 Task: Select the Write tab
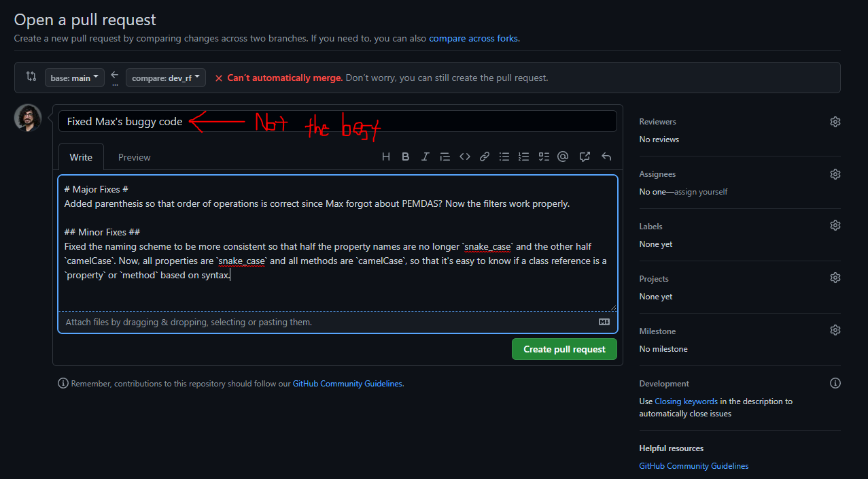[x=81, y=157]
